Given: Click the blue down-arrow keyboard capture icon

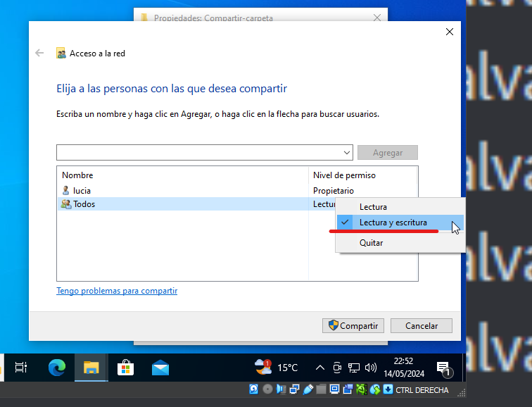Looking at the screenshot, I should pyautogui.click(x=388, y=389).
